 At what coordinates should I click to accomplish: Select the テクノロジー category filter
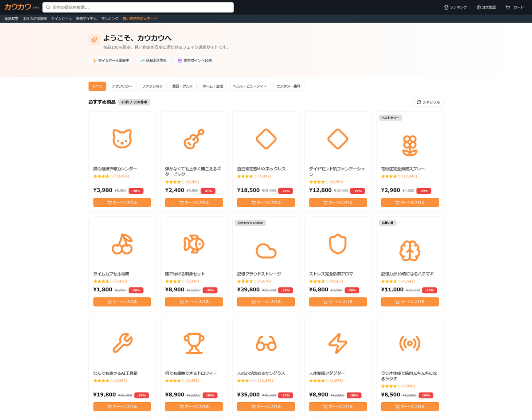click(x=122, y=86)
